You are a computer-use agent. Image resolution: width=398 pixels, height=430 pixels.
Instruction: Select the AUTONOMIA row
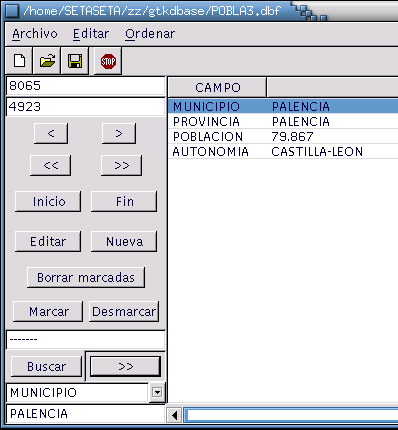(x=283, y=152)
